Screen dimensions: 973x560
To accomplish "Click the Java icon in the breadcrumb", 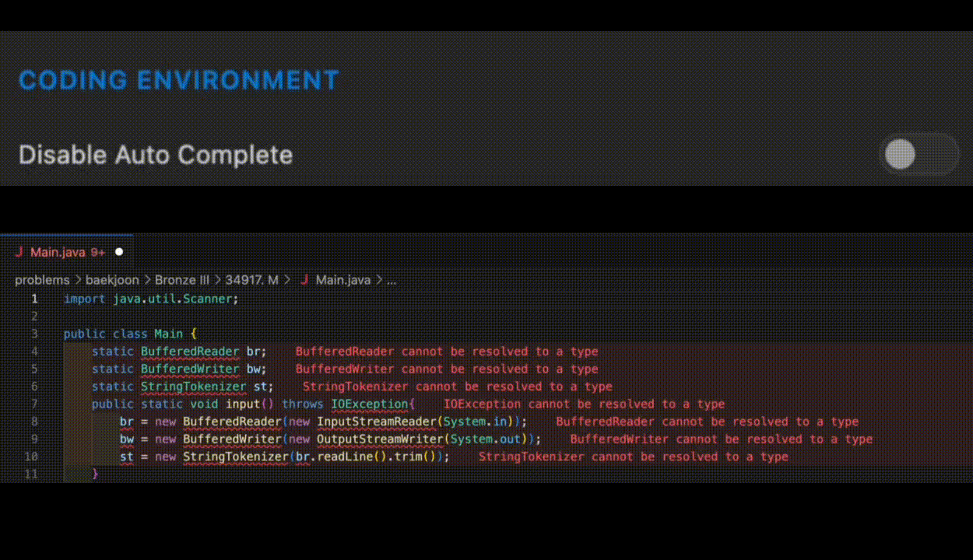I will tap(304, 280).
